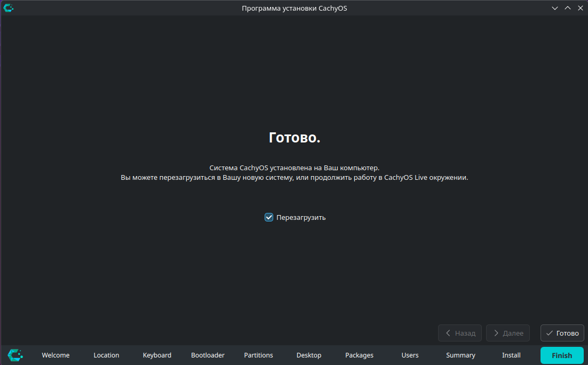Click the title 'Программа установки CachyOS'
The width and height of the screenshot is (588, 365).
pos(295,8)
